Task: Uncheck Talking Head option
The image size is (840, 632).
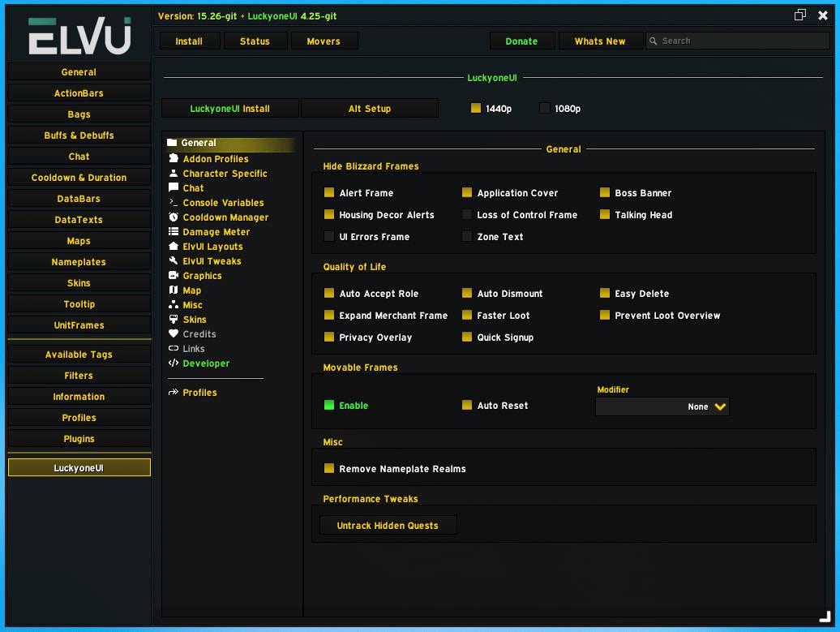Action: tap(605, 214)
